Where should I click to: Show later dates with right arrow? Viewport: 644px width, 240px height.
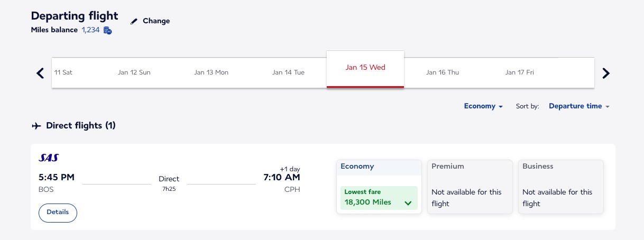point(606,73)
